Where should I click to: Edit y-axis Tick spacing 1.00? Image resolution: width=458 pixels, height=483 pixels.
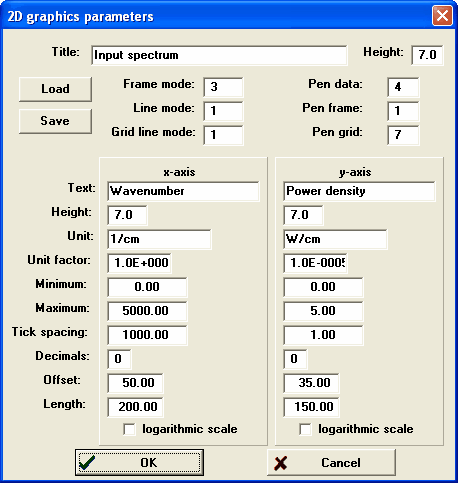(323, 335)
